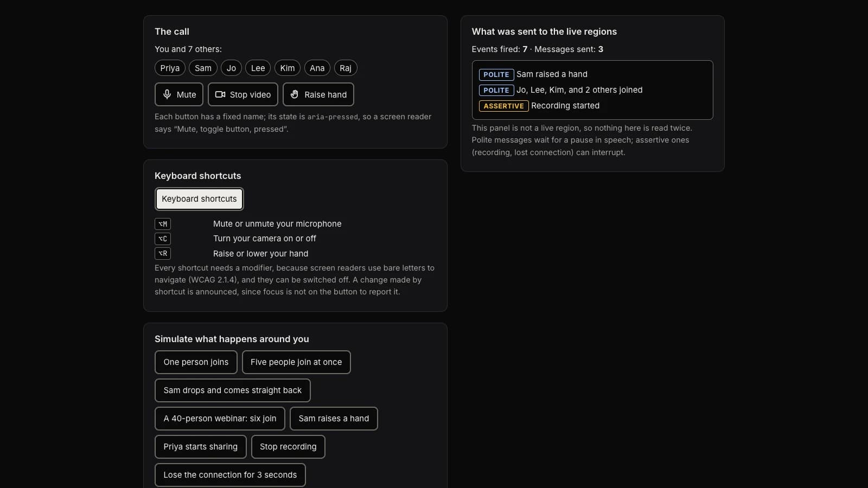Screen dimensions: 868x488
Task: Click the ASSERTIVE badge
Action: [x=503, y=106]
